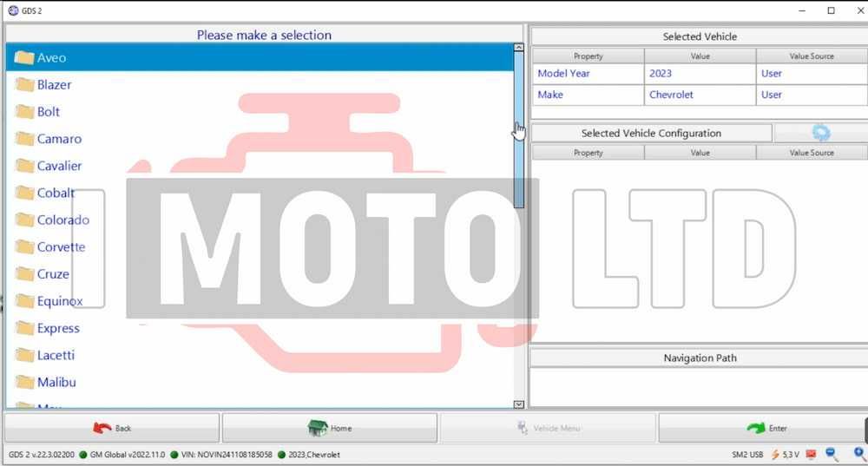
Task: Click the Navigation Path header
Action: tap(700, 358)
